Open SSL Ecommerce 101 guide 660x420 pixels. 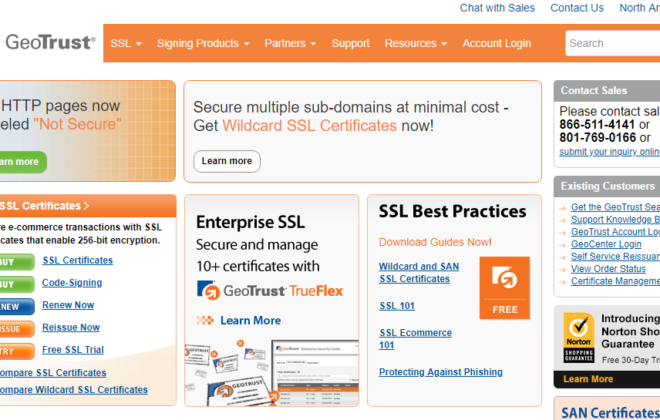tap(415, 339)
